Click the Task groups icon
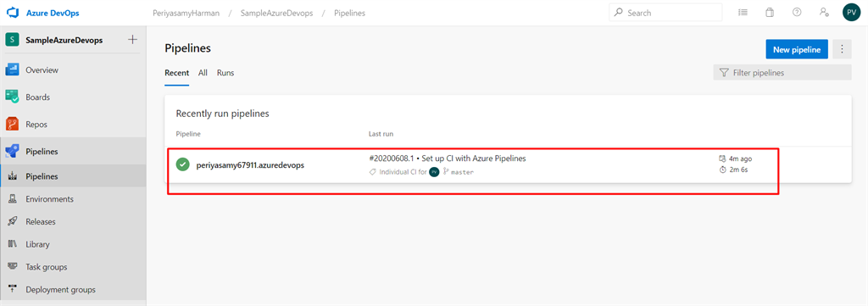The image size is (868, 306). click(x=12, y=267)
